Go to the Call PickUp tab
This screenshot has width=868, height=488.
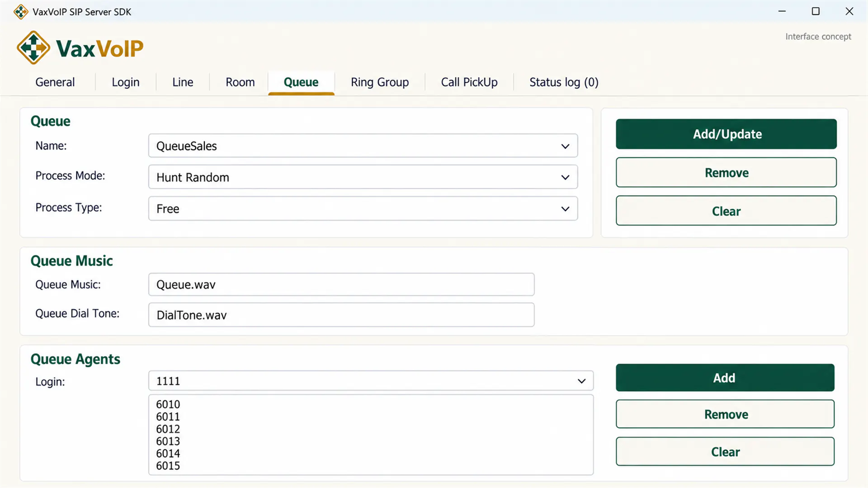coord(469,82)
